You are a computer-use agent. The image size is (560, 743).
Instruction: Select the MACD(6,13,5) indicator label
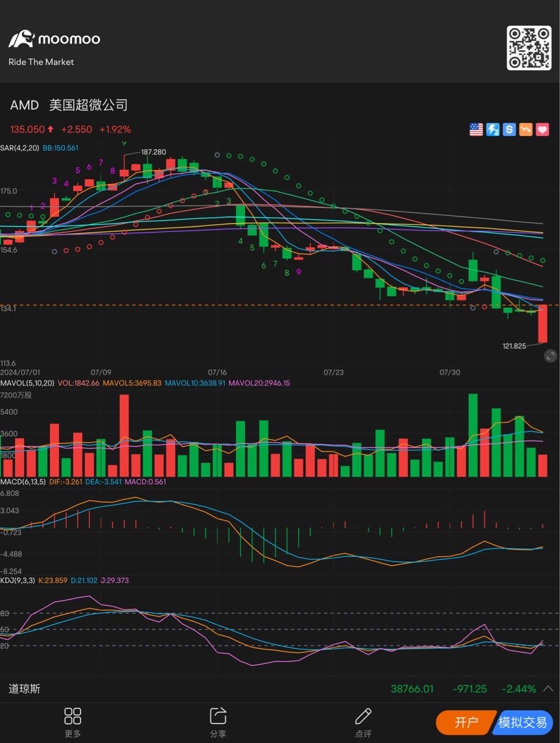tap(23, 482)
